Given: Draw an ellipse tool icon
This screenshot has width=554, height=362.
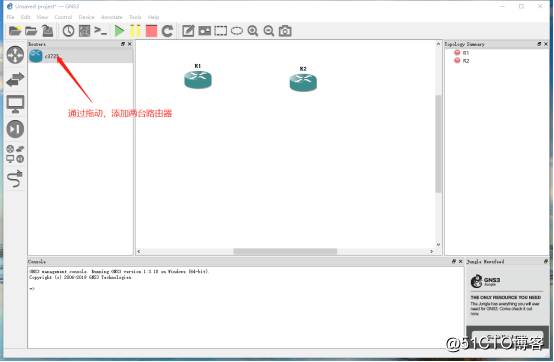Looking at the screenshot, I should pyautogui.click(x=237, y=31).
